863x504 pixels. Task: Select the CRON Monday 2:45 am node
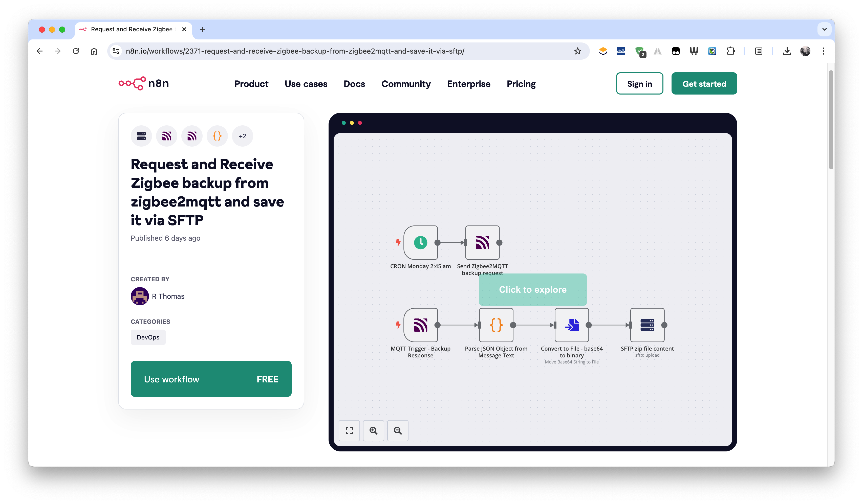pos(421,243)
